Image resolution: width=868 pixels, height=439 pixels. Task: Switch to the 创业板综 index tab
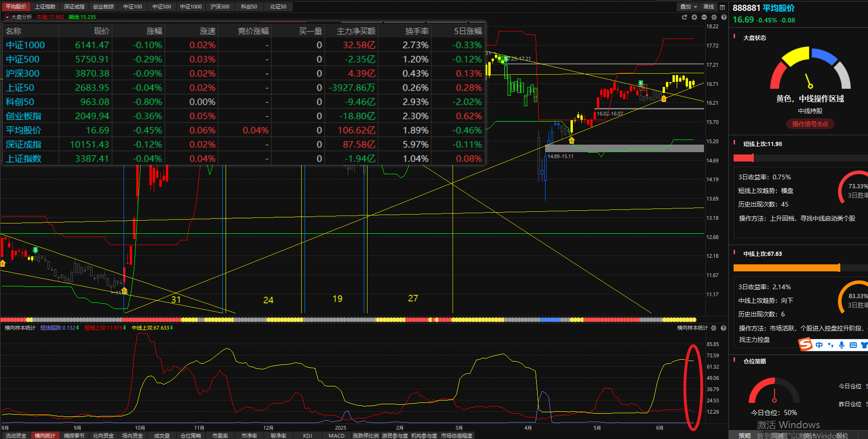[103, 7]
